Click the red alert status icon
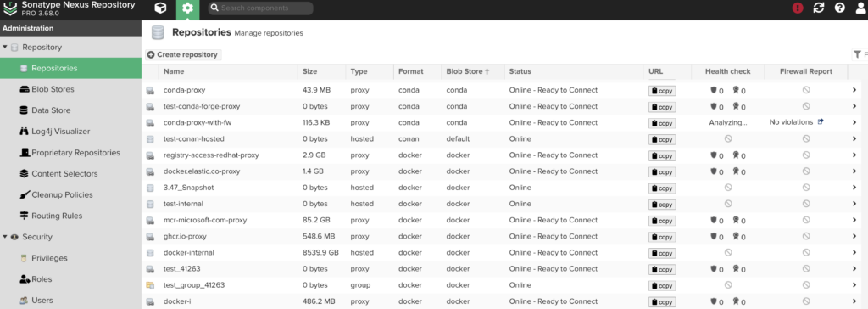The height and width of the screenshot is (309, 868). [x=797, y=8]
